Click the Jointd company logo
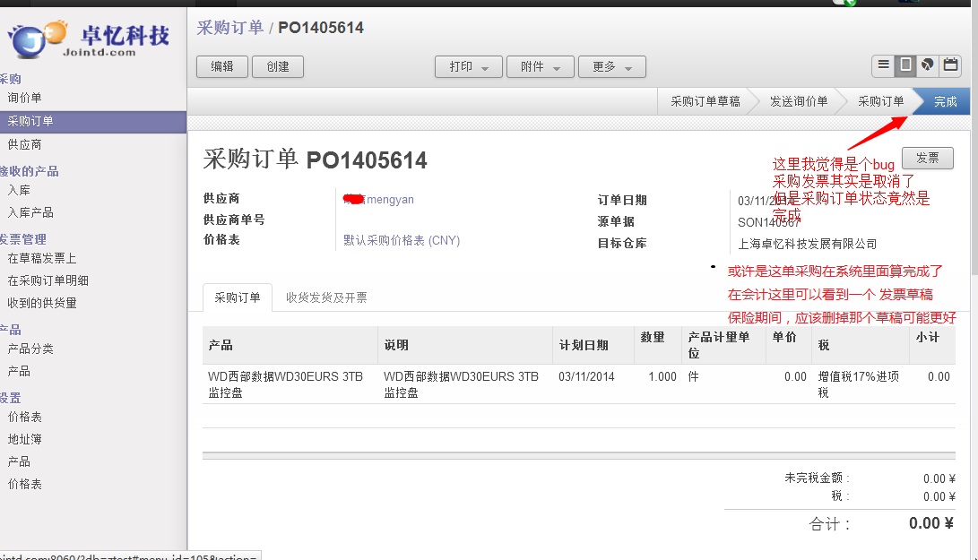 [90, 39]
